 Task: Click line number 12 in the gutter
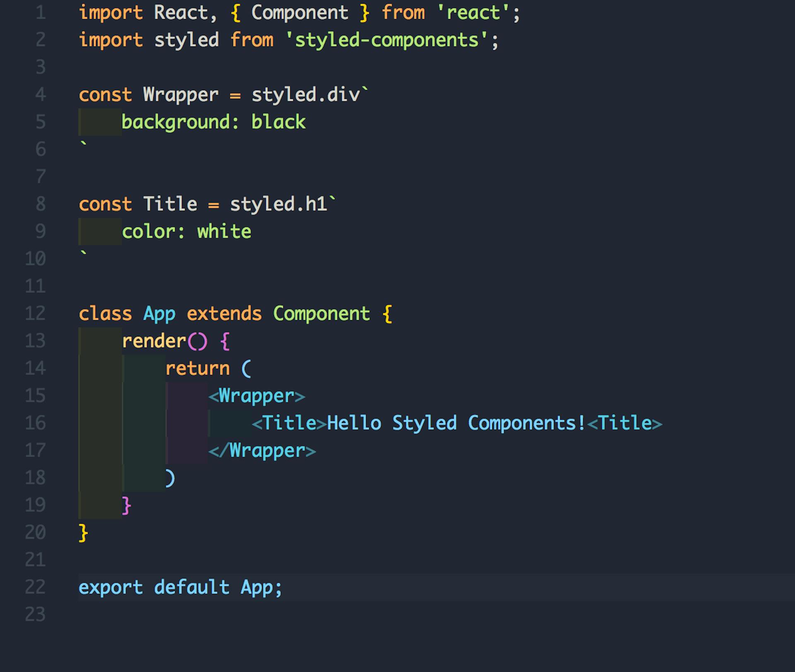click(35, 313)
